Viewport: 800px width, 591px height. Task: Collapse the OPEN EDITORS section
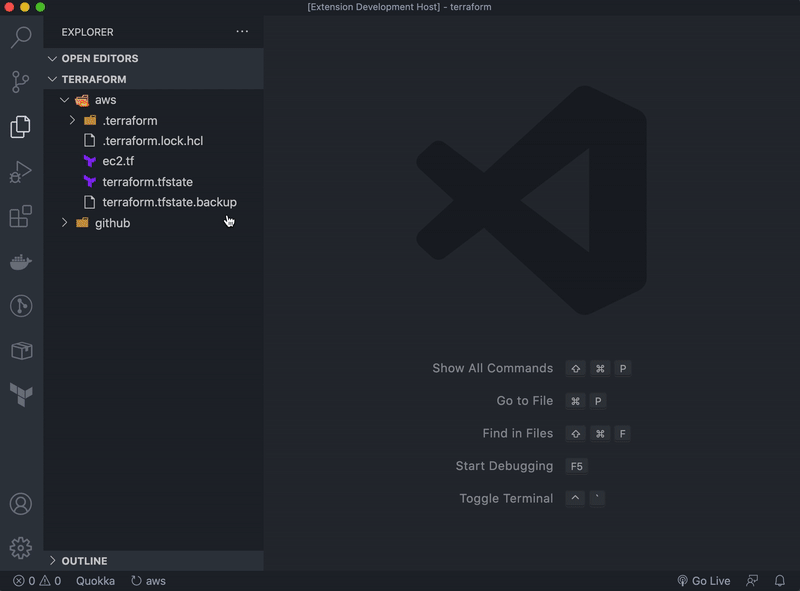coord(52,59)
